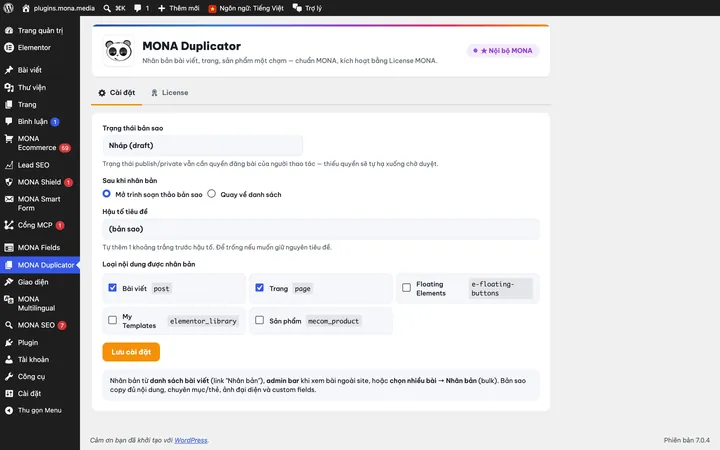Open Cài đặt sidebar menu

40,394
